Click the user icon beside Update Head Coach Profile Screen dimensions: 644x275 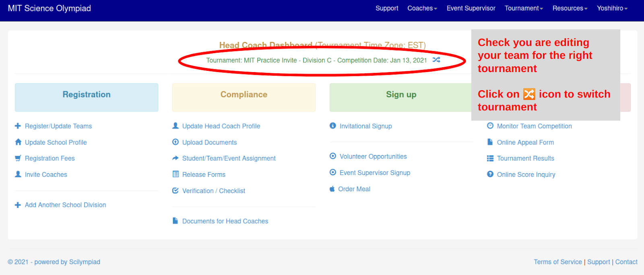[175, 126]
